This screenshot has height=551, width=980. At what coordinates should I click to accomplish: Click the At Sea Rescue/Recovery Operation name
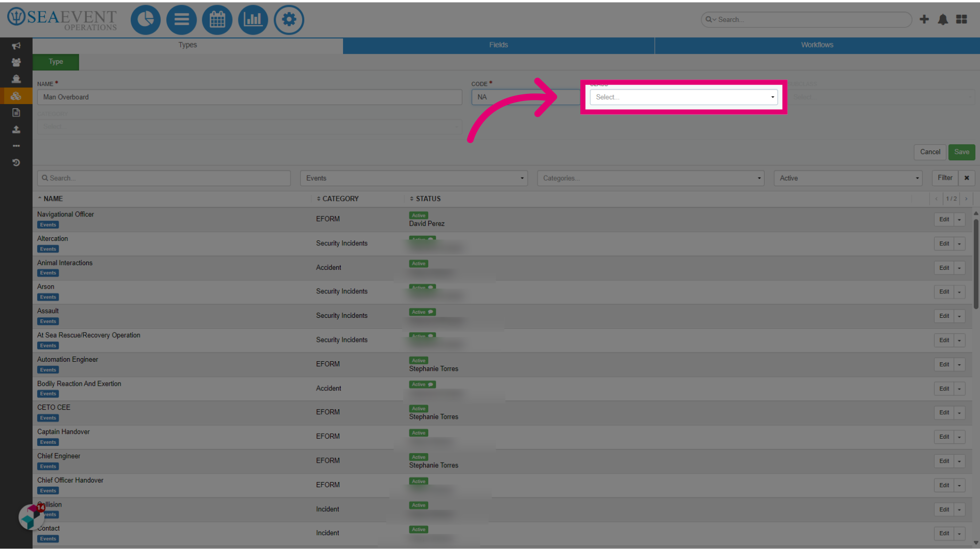89,335
